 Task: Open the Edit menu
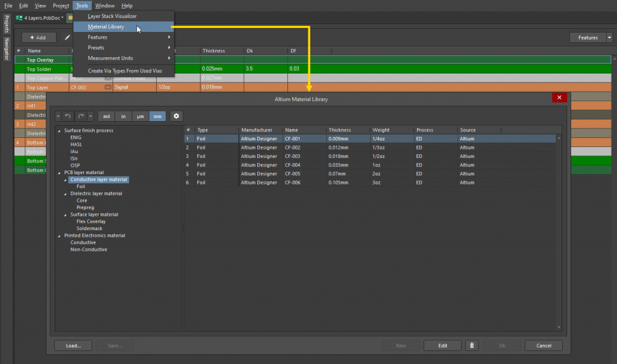pyautogui.click(x=23, y=5)
